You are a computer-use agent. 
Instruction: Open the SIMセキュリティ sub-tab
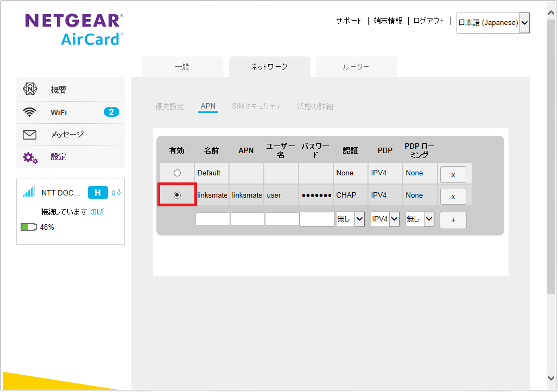pyautogui.click(x=256, y=106)
